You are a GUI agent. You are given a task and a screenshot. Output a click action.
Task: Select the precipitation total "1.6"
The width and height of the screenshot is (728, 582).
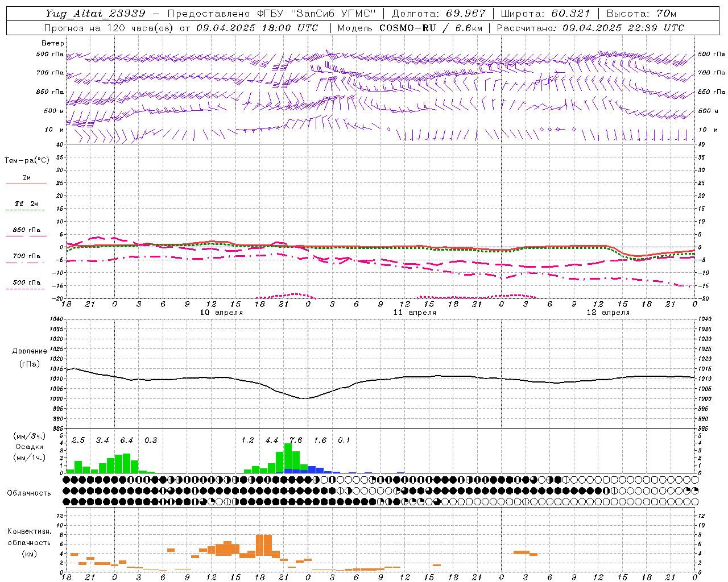[320, 440]
